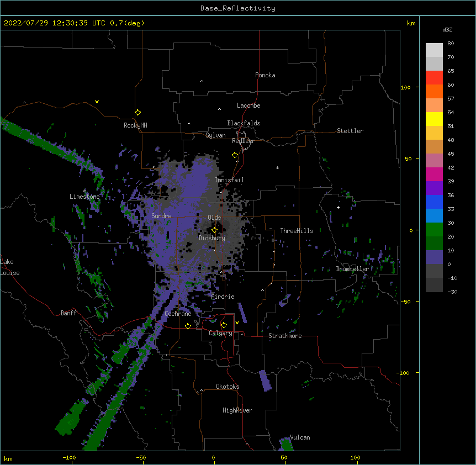
Task: Click the ThreeHills label
Action: pos(297,231)
